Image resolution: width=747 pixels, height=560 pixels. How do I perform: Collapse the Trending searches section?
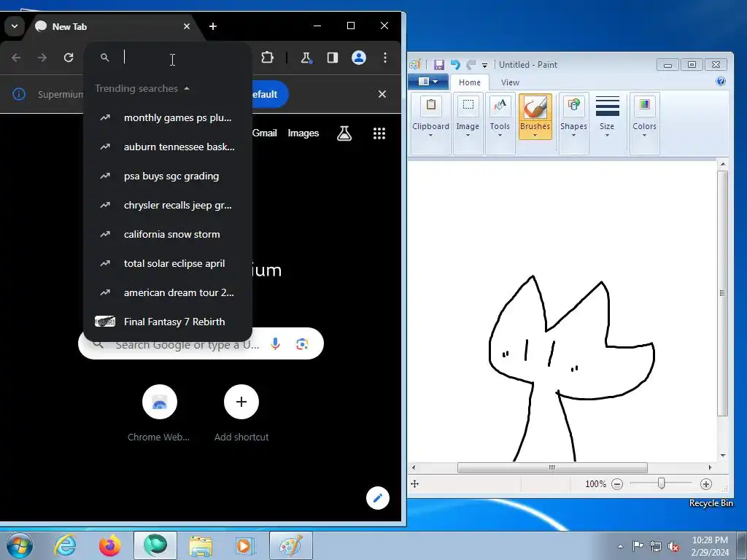pos(187,88)
